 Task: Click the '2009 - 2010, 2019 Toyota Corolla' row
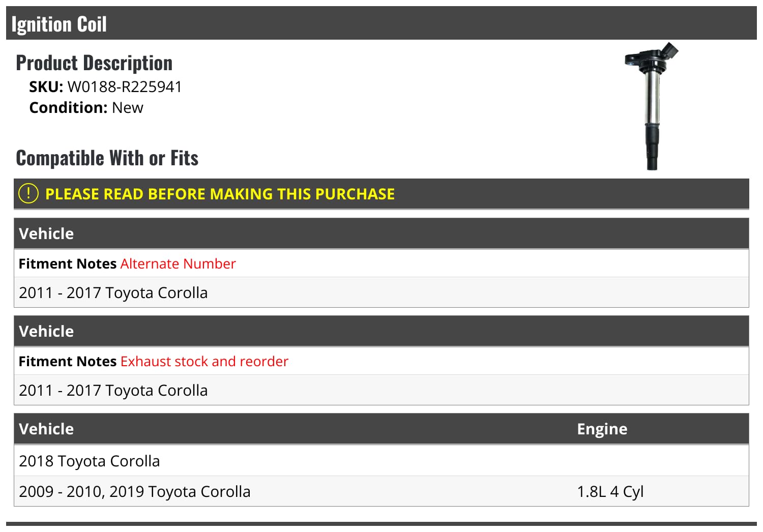tap(134, 492)
